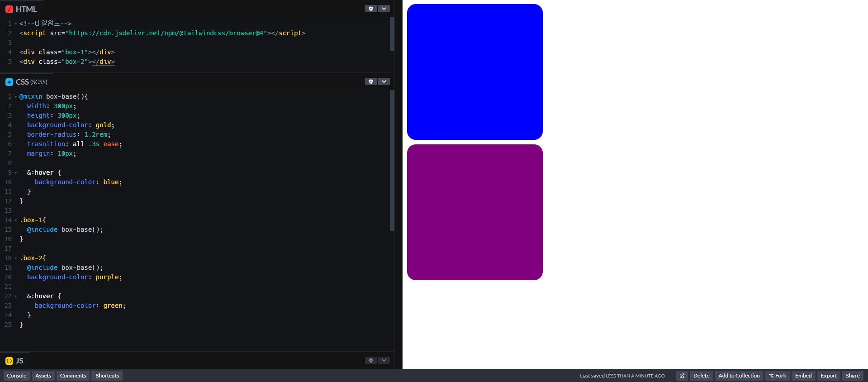Click the blue CSS panel icon

click(x=9, y=82)
